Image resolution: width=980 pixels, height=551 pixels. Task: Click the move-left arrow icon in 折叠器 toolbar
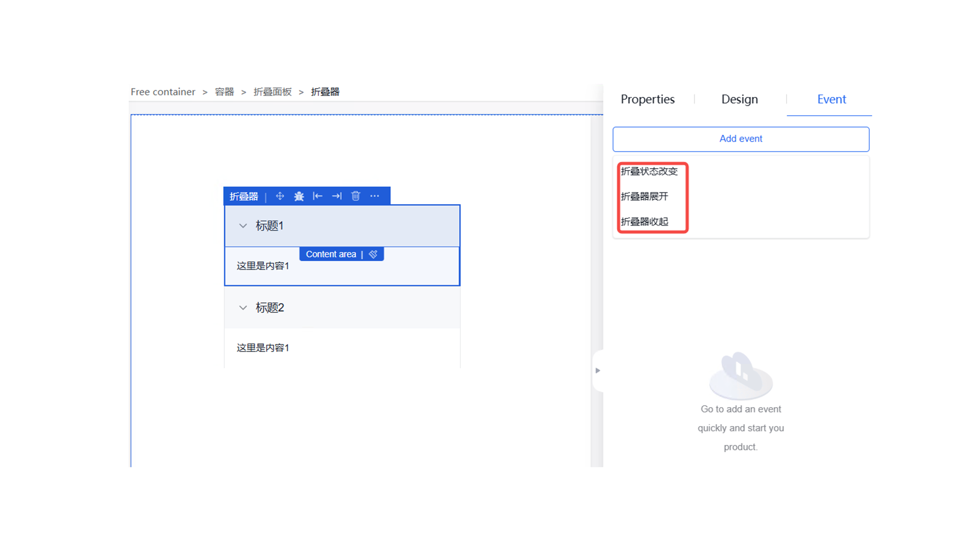[x=317, y=196]
